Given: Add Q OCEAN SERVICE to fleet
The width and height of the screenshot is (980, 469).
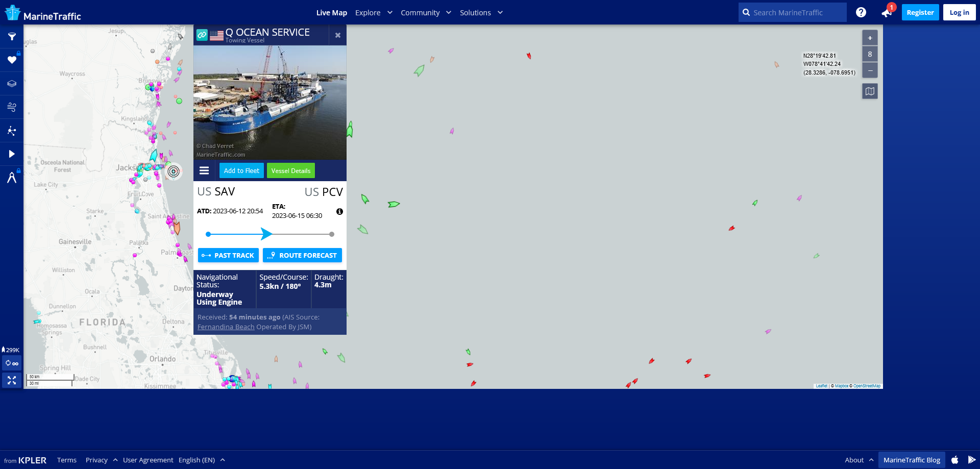Looking at the screenshot, I should coord(241,170).
